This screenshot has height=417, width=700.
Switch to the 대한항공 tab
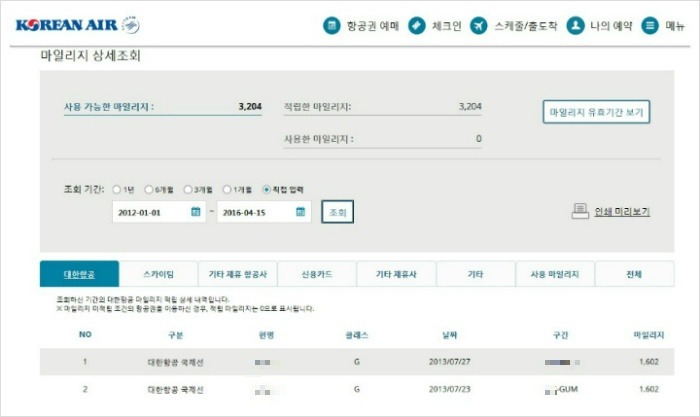[79, 274]
